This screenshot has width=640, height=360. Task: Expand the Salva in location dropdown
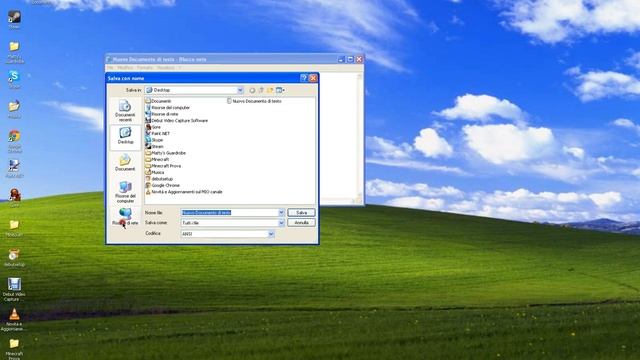[240, 90]
